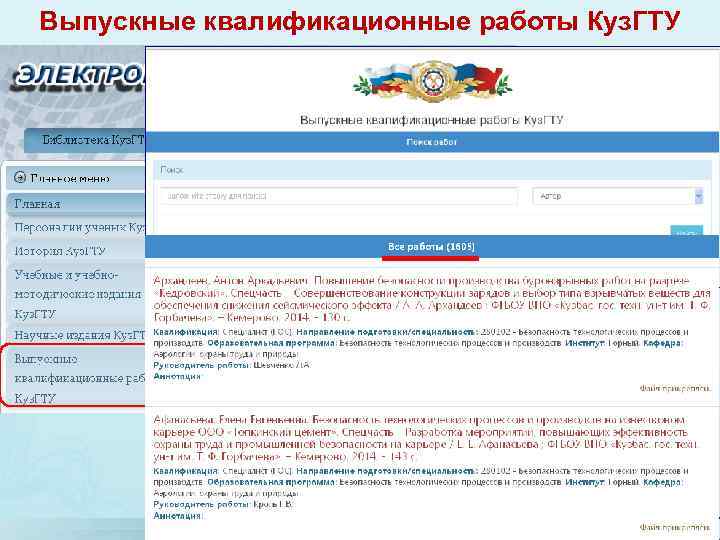Click Руководитель работы: Шевченко Л.А. text
This screenshot has width=720, height=540.
coord(232,365)
